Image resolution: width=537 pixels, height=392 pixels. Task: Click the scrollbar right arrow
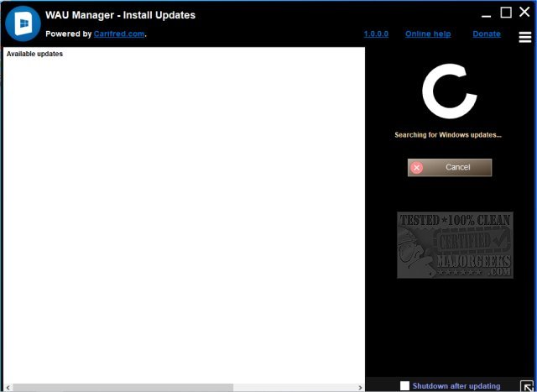point(360,388)
